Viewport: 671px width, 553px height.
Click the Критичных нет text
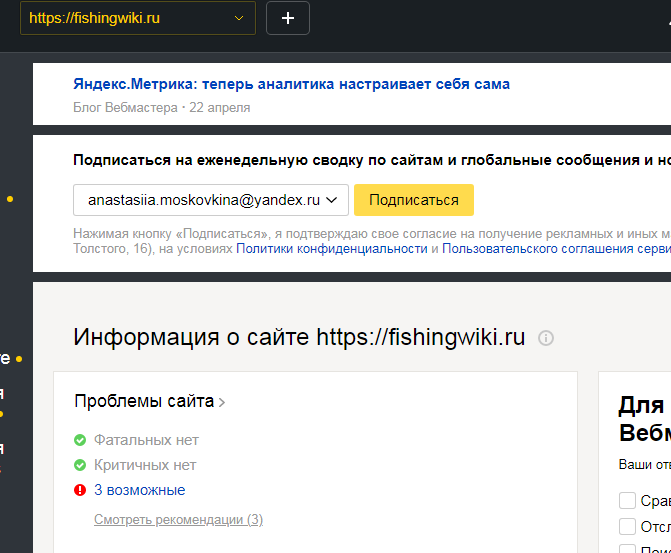pyautogui.click(x=145, y=465)
